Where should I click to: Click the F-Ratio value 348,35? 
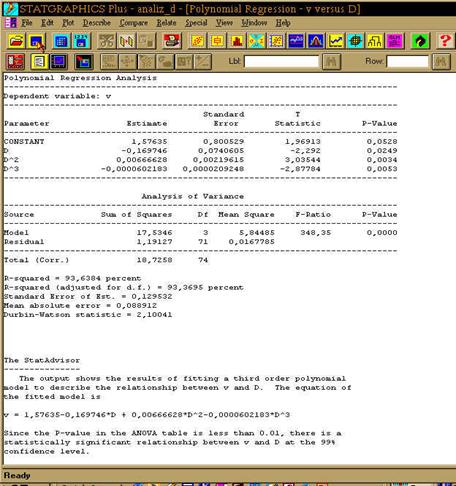click(x=316, y=233)
